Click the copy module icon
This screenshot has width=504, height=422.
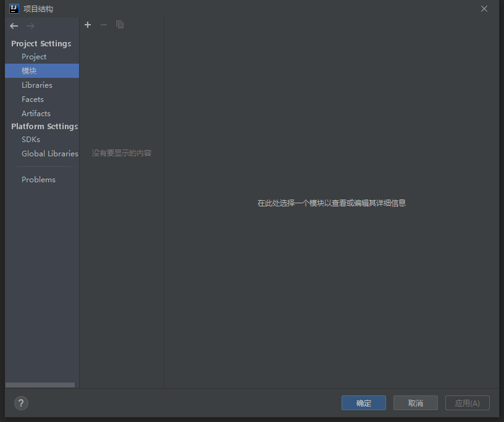pos(120,25)
